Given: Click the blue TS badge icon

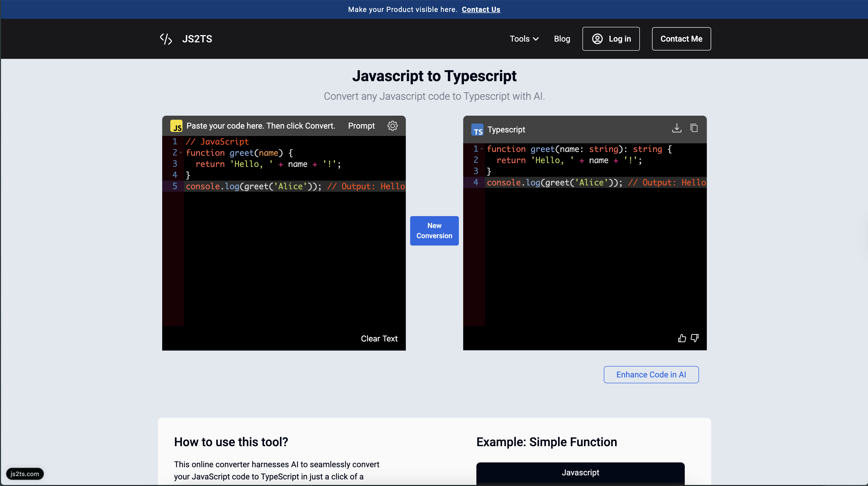Looking at the screenshot, I should click(477, 130).
